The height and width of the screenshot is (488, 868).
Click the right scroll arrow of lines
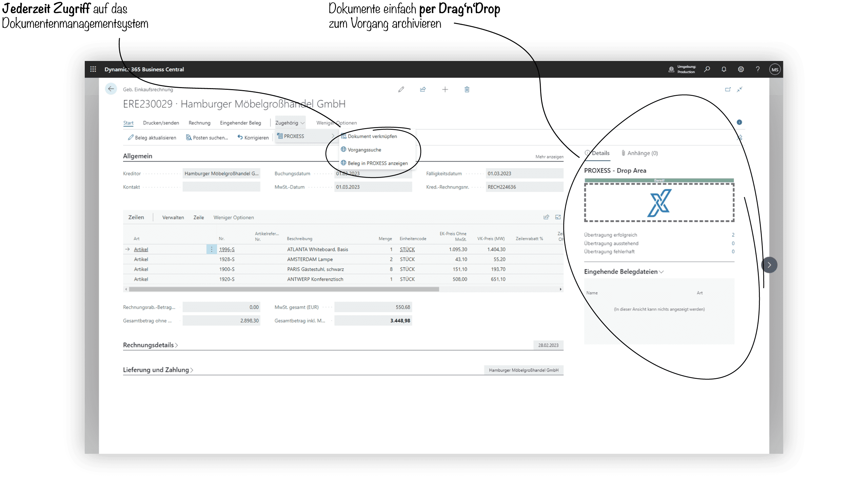click(560, 289)
